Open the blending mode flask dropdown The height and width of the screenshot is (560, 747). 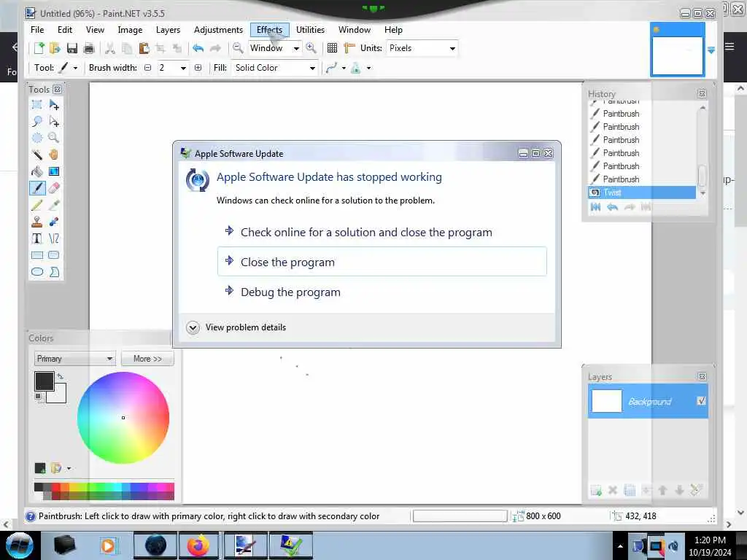pos(368,68)
